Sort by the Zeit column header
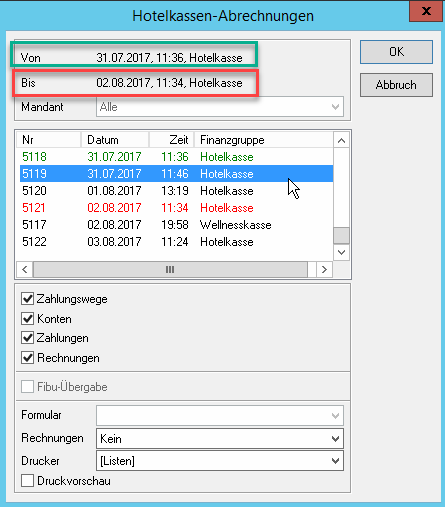 click(x=171, y=140)
